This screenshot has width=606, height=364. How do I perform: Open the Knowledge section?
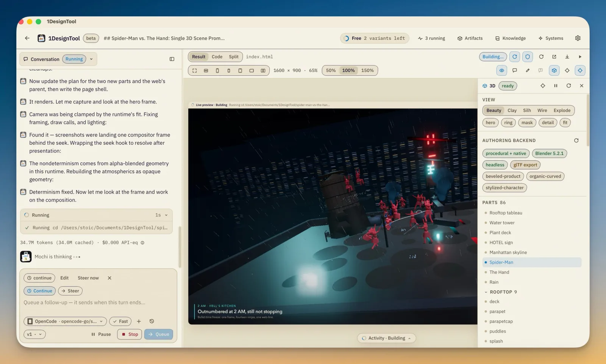pyautogui.click(x=511, y=38)
